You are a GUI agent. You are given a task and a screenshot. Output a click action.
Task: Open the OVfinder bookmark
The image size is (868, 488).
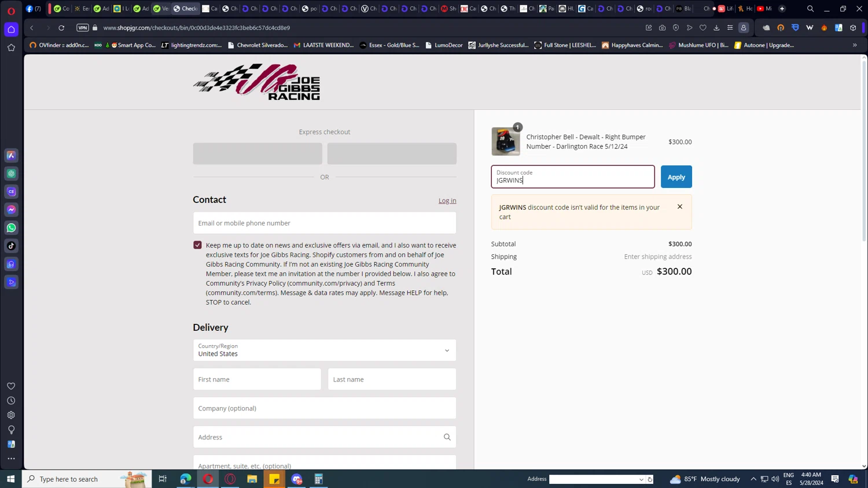coord(60,45)
